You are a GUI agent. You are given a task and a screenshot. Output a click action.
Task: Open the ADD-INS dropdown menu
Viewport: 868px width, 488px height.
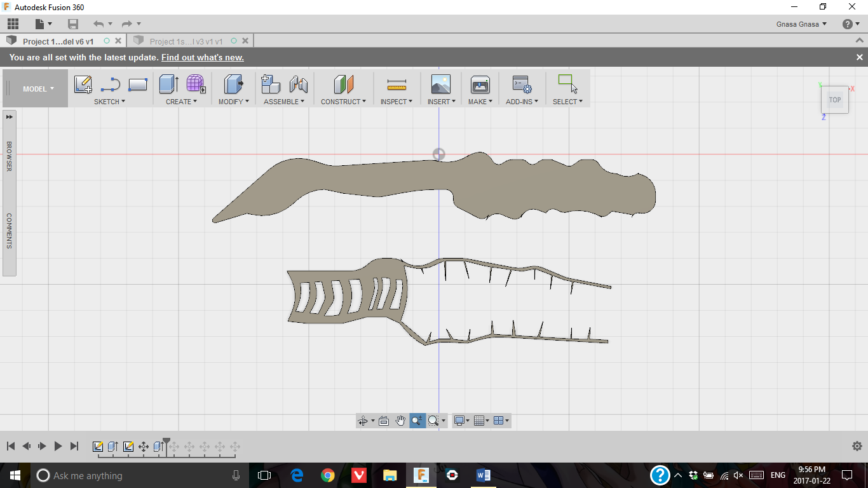(522, 102)
